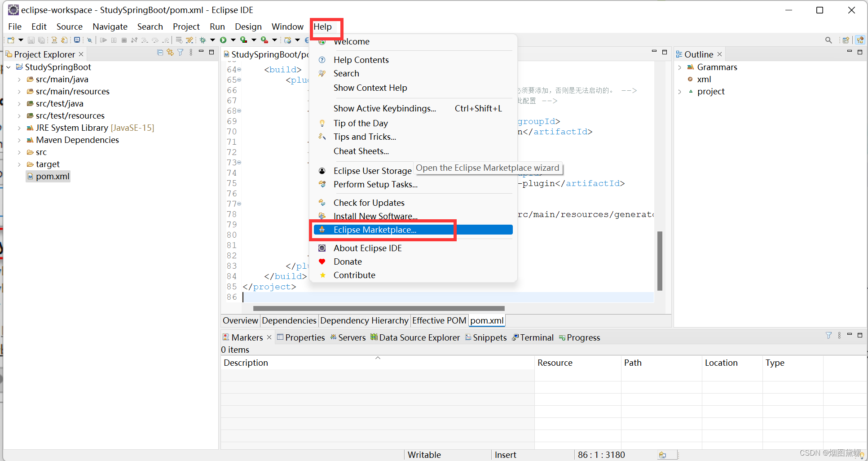Expand the Maven Dependencies node
This screenshot has height=461, width=868.
click(19, 140)
